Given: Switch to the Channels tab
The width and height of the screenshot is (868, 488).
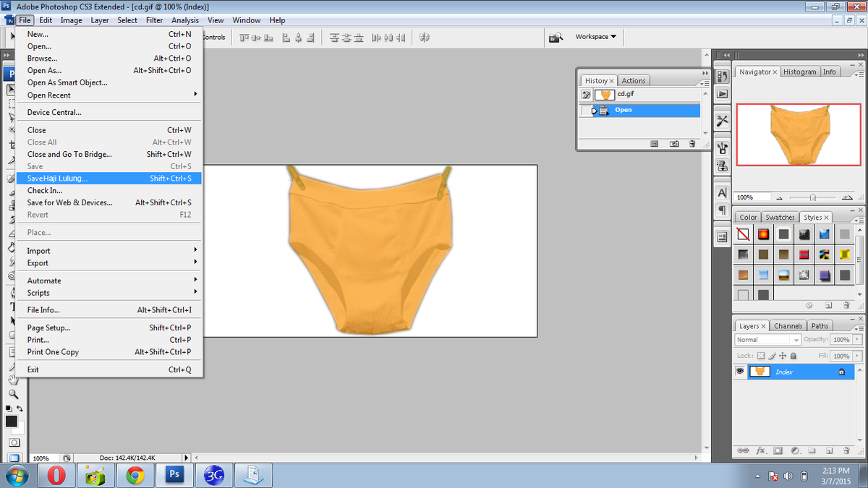Looking at the screenshot, I should coord(788,326).
